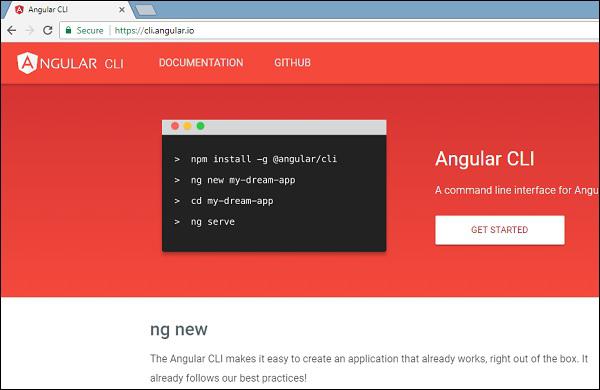Click the 'Angular CLI' hero heading

pyautogui.click(x=484, y=158)
